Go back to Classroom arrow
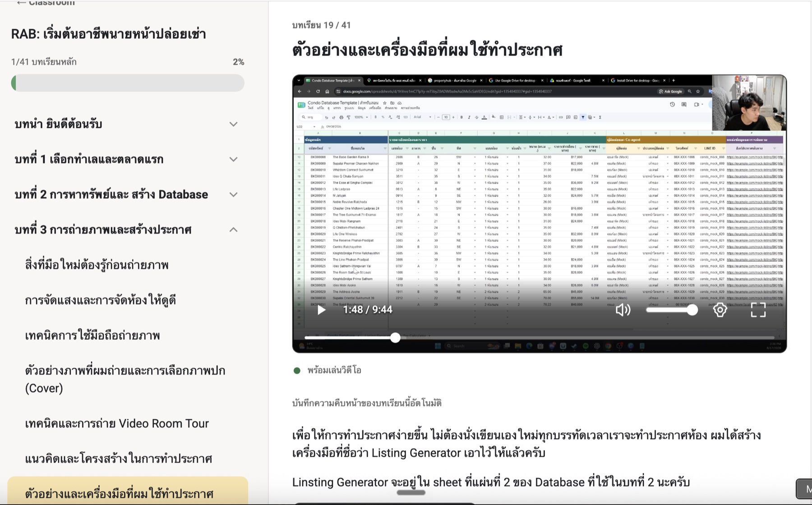812x505 pixels. coord(21,3)
